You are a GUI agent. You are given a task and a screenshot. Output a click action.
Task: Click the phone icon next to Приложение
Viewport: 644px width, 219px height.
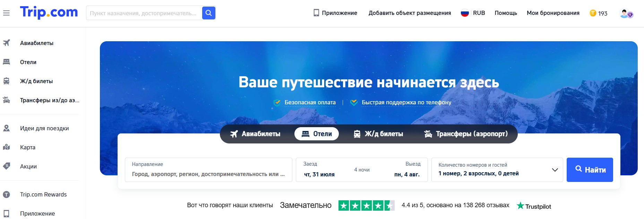[316, 13]
